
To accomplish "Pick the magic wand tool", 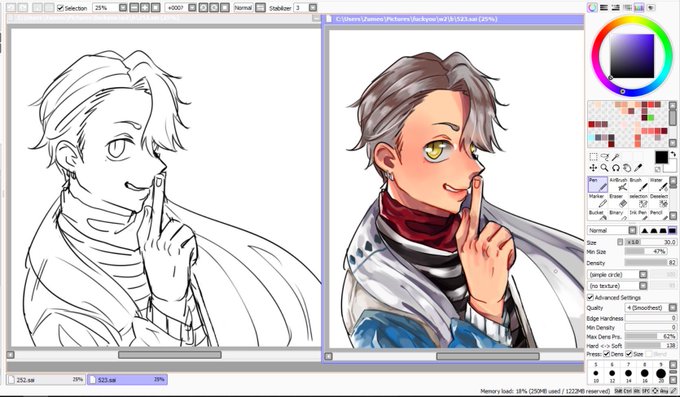I will pyautogui.click(x=616, y=157).
